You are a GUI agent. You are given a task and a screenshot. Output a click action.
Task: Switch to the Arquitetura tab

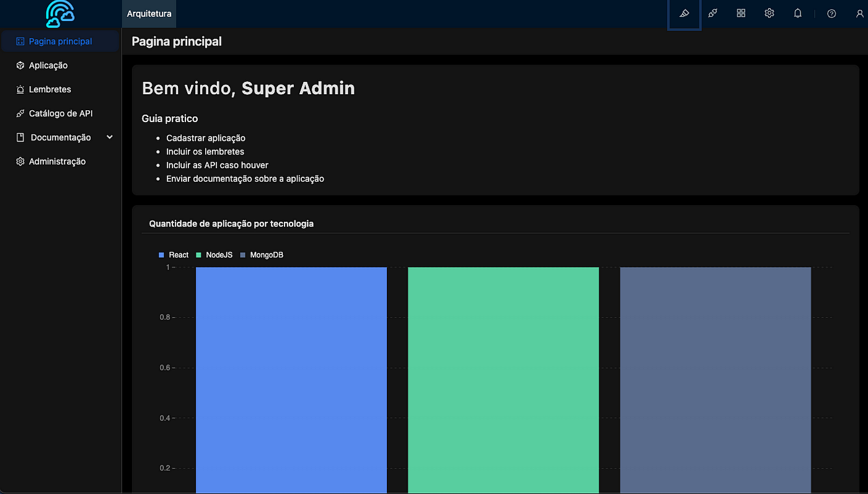point(149,14)
